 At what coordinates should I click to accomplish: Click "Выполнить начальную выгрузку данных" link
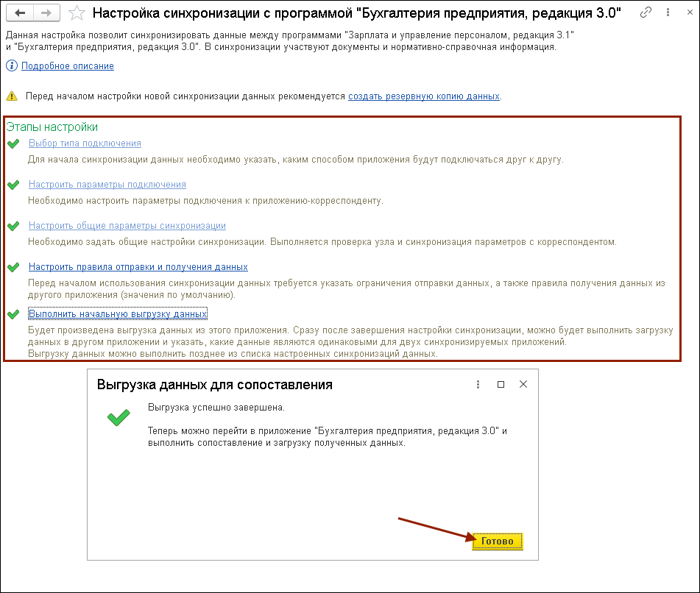point(118,313)
